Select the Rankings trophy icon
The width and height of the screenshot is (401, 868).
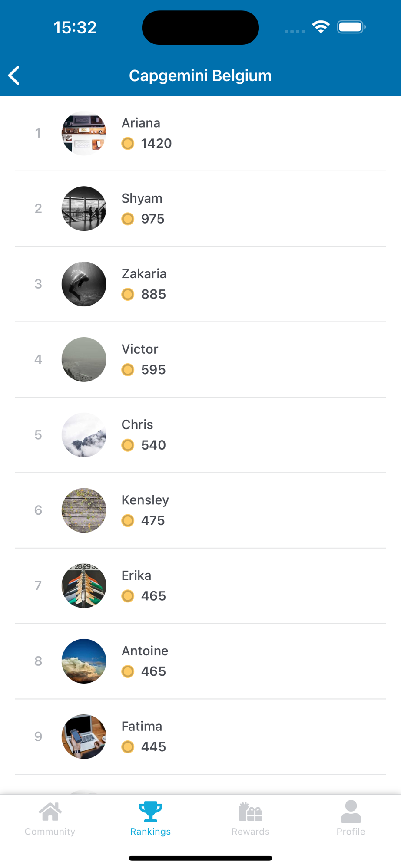(150, 812)
